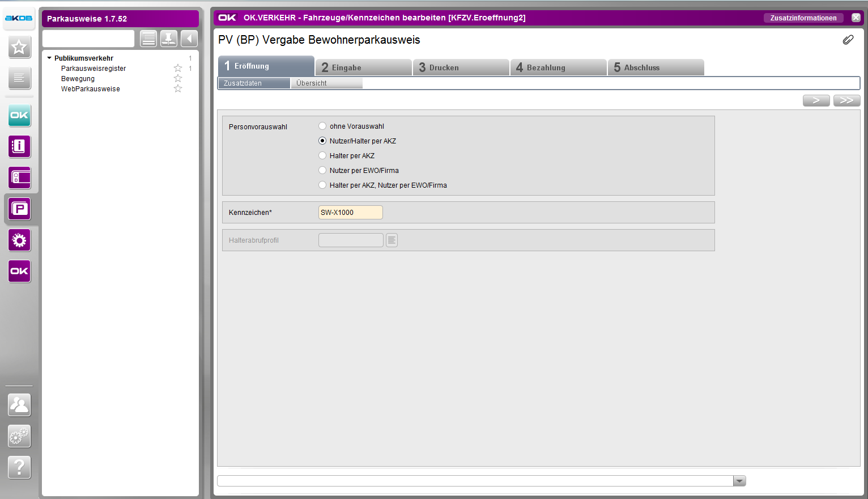Select 'Halter per AKZ' radio option
Screen dimensions: 868x499
click(x=322, y=156)
